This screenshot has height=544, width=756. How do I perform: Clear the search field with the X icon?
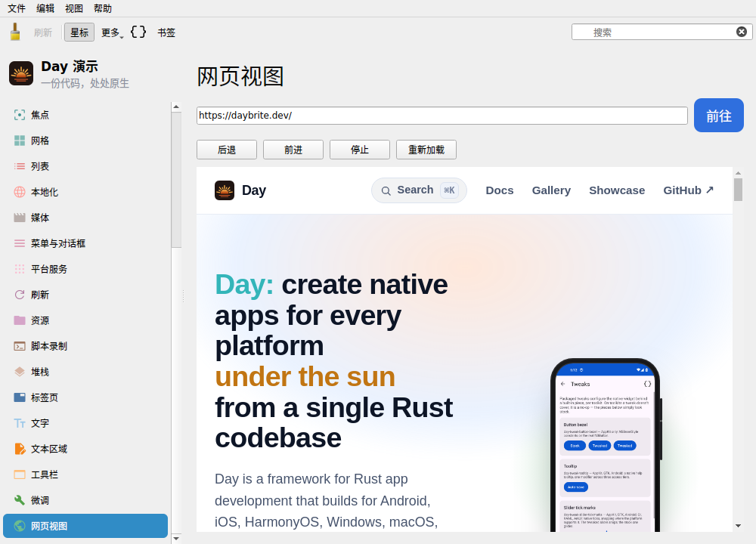click(742, 32)
